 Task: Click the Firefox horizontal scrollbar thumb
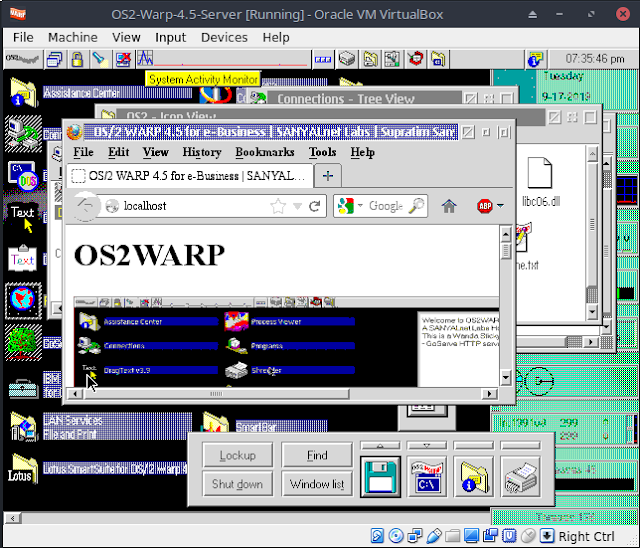point(216,393)
